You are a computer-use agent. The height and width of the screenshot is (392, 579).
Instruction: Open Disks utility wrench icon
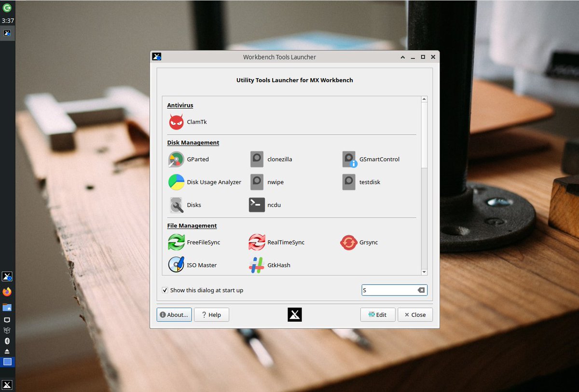point(176,205)
